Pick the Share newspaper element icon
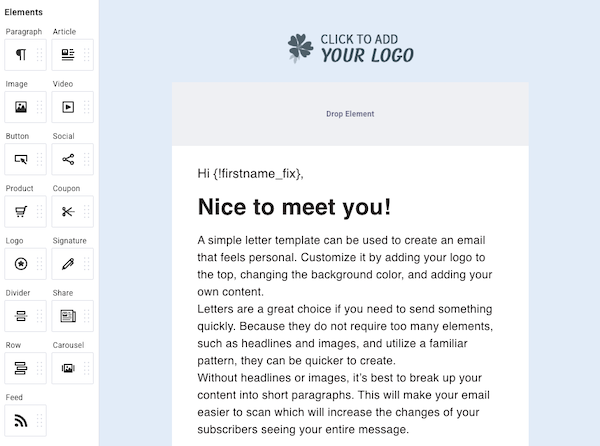This screenshot has width=600, height=446. click(x=68, y=316)
